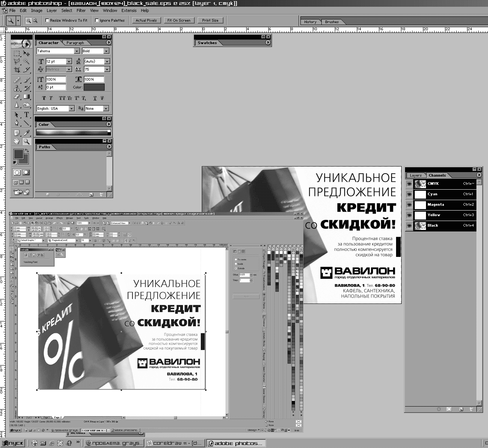Click the foreground color swatch in toolbox
This screenshot has height=448, width=488.
18,154
